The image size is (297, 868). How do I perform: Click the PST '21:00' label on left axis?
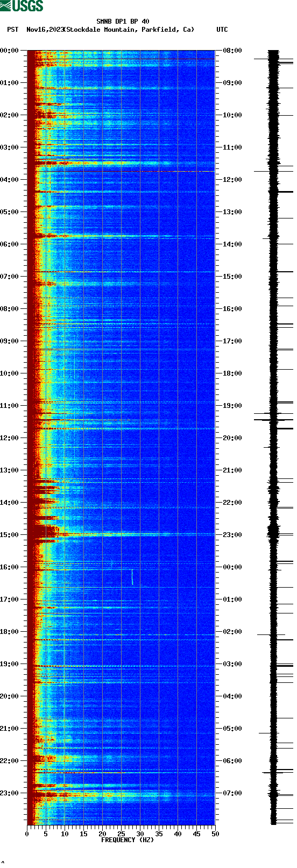pyautogui.click(x=10, y=729)
